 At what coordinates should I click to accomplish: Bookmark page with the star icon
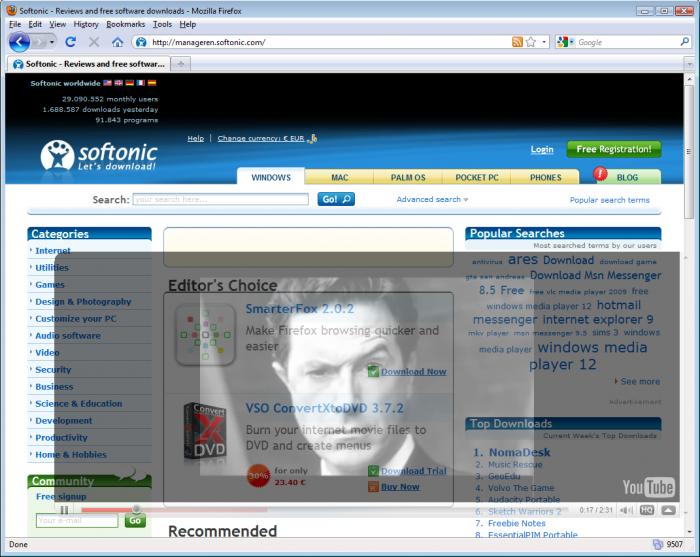530,42
